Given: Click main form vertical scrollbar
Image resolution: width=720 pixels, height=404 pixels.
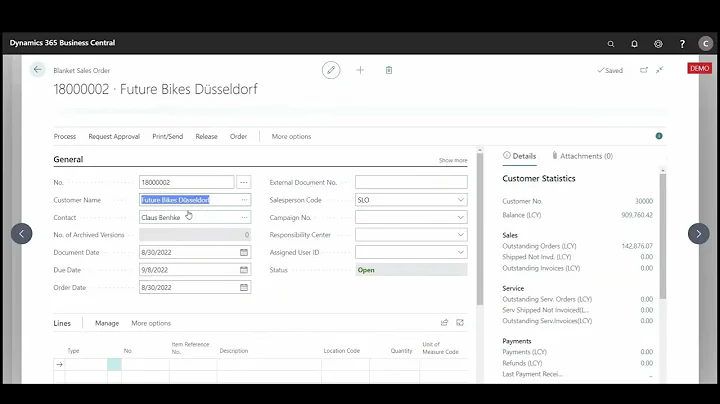Looking at the screenshot, I should pos(480,230).
